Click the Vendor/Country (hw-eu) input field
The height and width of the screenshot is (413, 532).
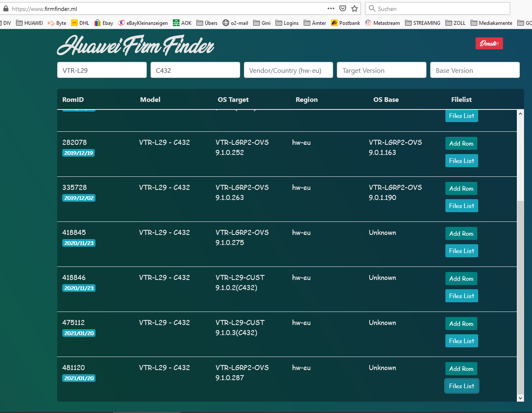288,70
